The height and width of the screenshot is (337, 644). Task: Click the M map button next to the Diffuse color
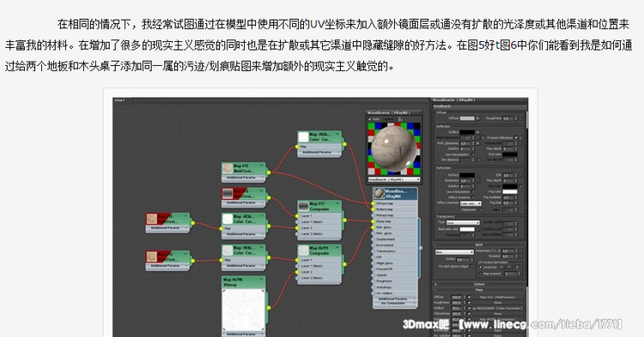pyautogui.click(x=477, y=118)
